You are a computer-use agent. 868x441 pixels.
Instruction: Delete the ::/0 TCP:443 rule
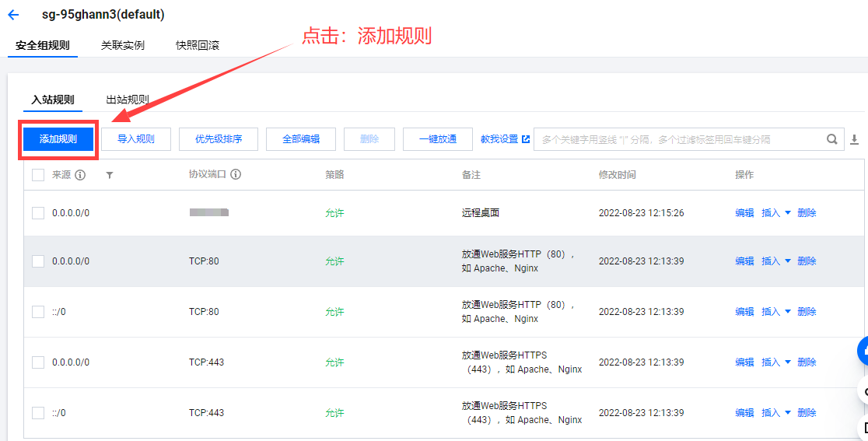click(807, 413)
